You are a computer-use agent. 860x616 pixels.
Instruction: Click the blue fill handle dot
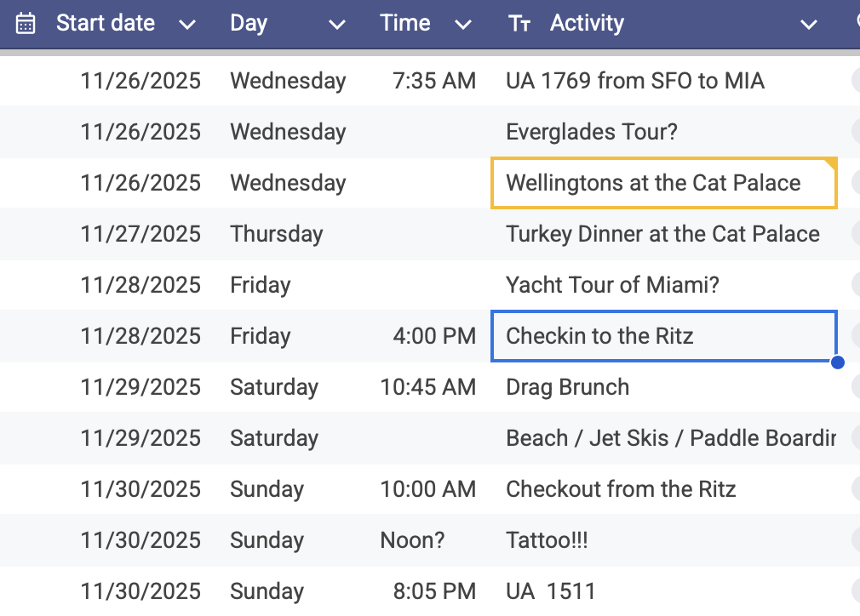(837, 362)
